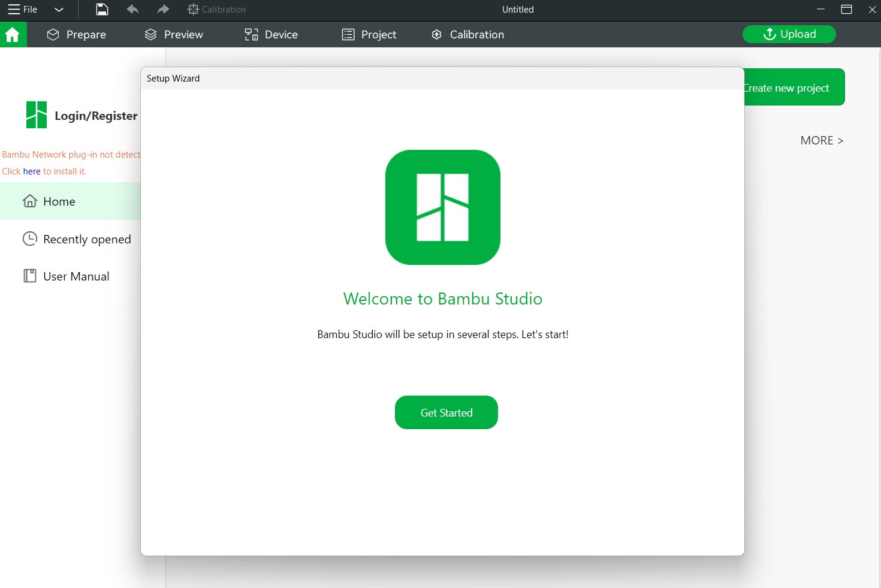Expand the MORE > link
The width and height of the screenshot is (881, 588).
[821, 141]
